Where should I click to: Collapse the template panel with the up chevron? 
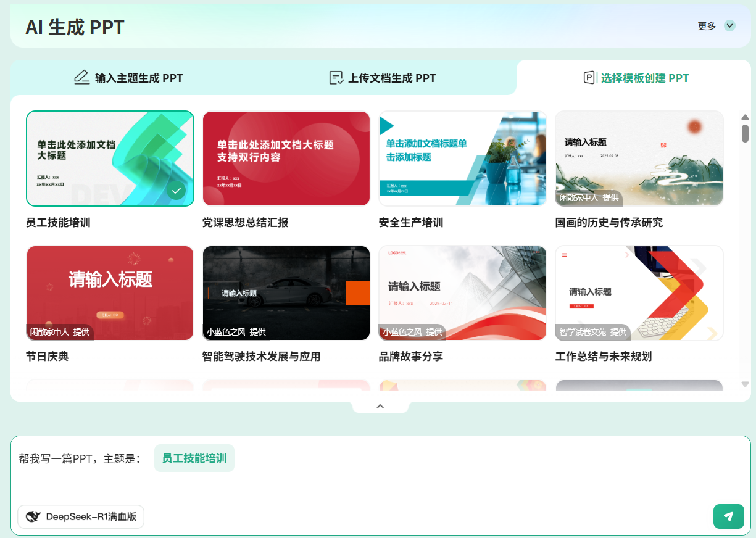pyautogui.click(x=380, y=406)
